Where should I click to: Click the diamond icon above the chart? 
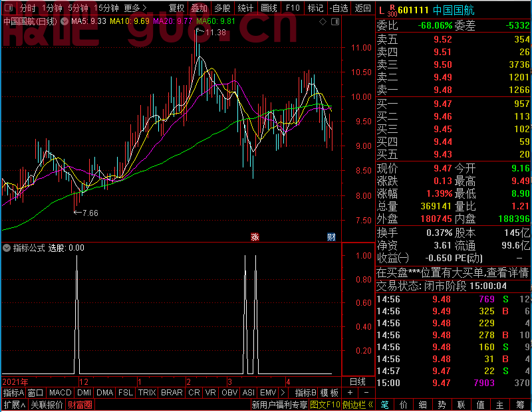coord(323,22)
